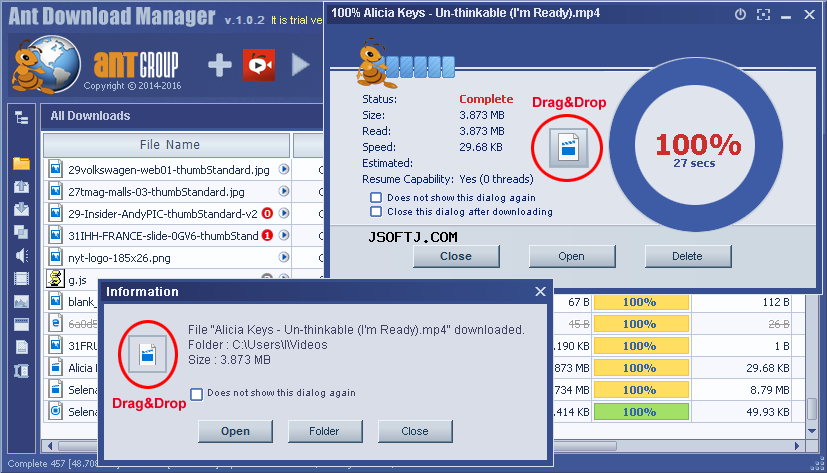Image resolution: width=827 pixels, height=473 pixels.
Task: Filter images with picture sidebar icon
Action: (22, 301)
